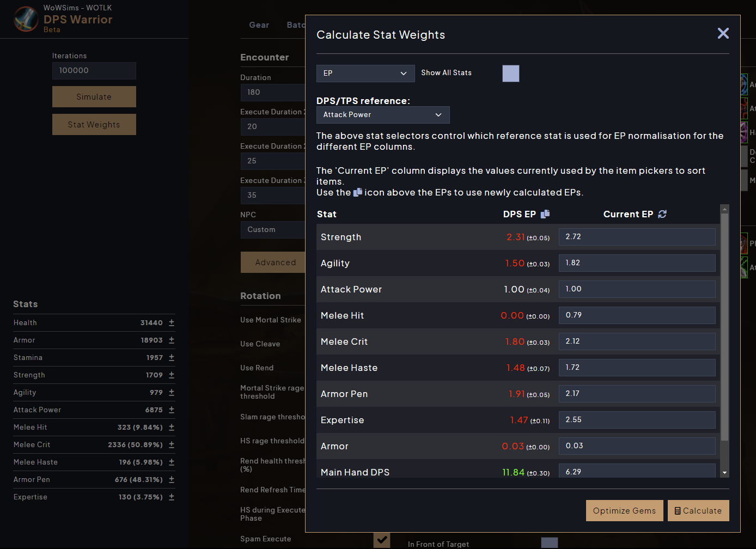Click the WoWSims DPS Warrior logo
This screenshot has height=549, width=756.
[26, 20]
